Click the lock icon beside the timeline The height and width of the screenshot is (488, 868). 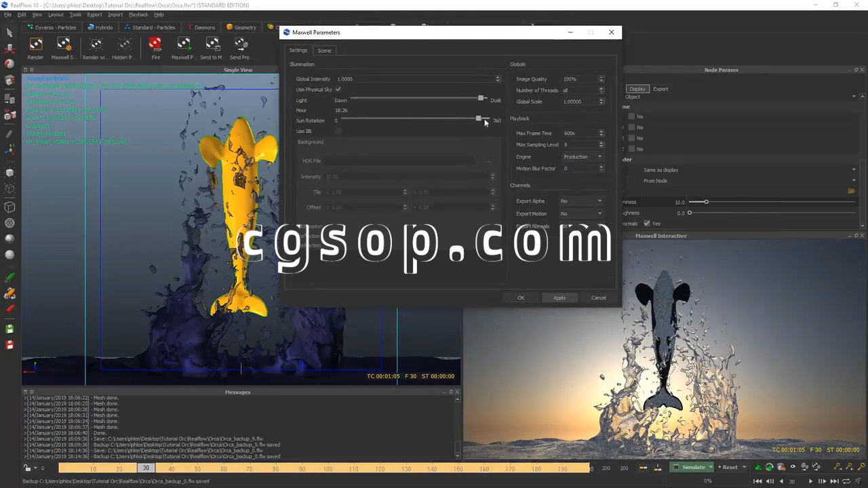[27, 468]
